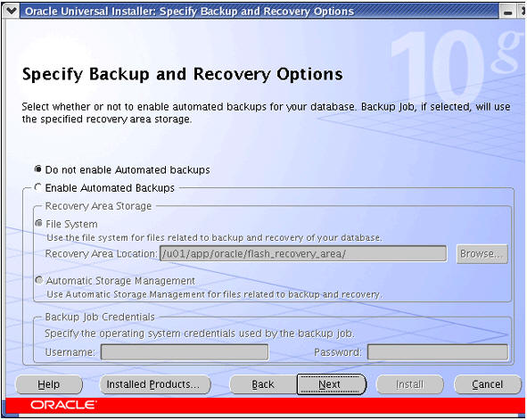The height and width of the screenshot is (420, 527).
Task: Minimize the Oracle Universal Installer window
Action: click(x=507, y=12)
